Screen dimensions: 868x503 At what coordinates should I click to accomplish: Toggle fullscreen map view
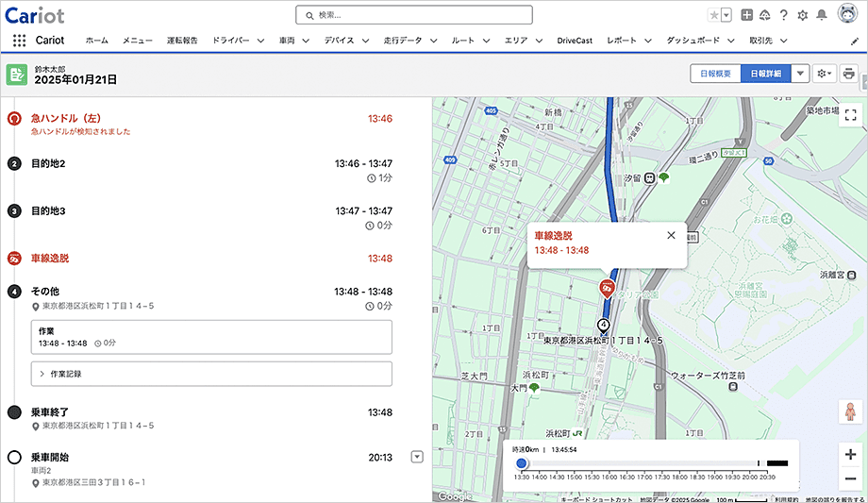(x=850, y=115)
